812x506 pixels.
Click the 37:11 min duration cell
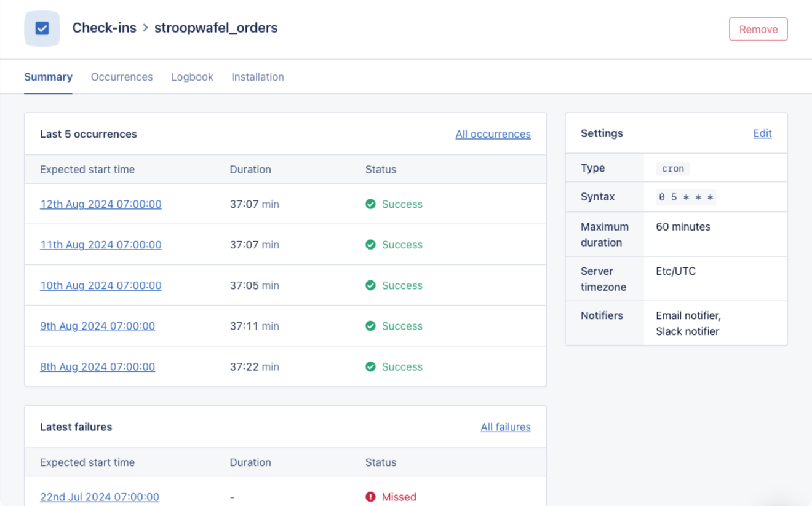pos(254,326)
